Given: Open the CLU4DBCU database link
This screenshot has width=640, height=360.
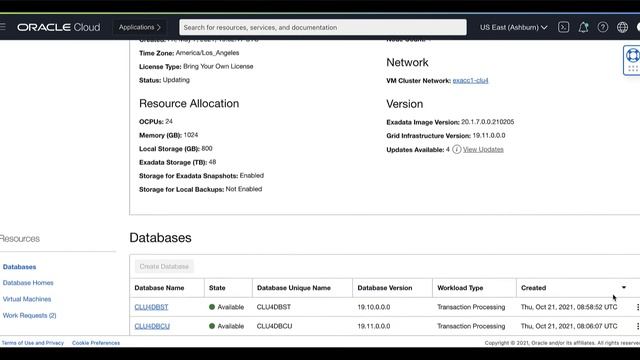Looking at the screenshot, I should click(152, 326).
